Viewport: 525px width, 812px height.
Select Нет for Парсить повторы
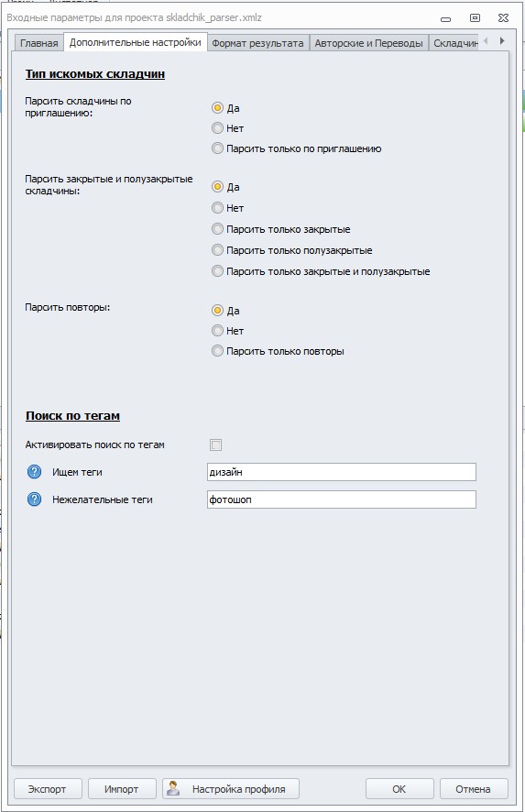[217, 331]
